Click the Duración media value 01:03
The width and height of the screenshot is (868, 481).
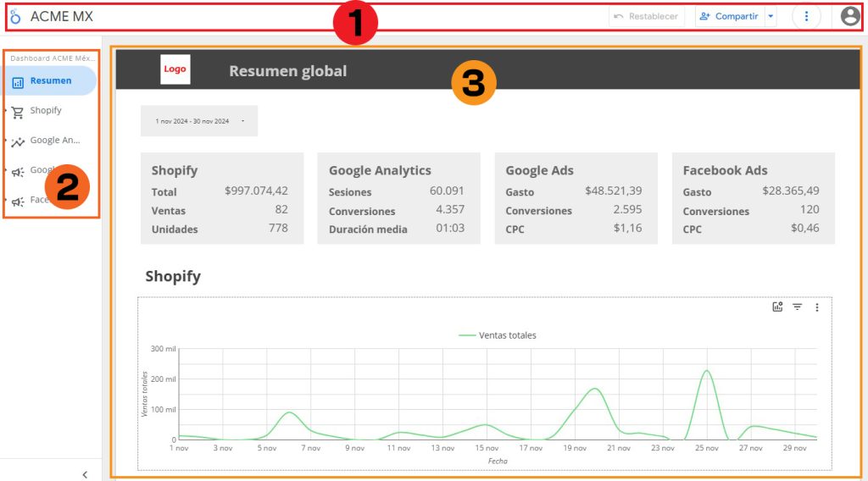(x=450, y=228)
